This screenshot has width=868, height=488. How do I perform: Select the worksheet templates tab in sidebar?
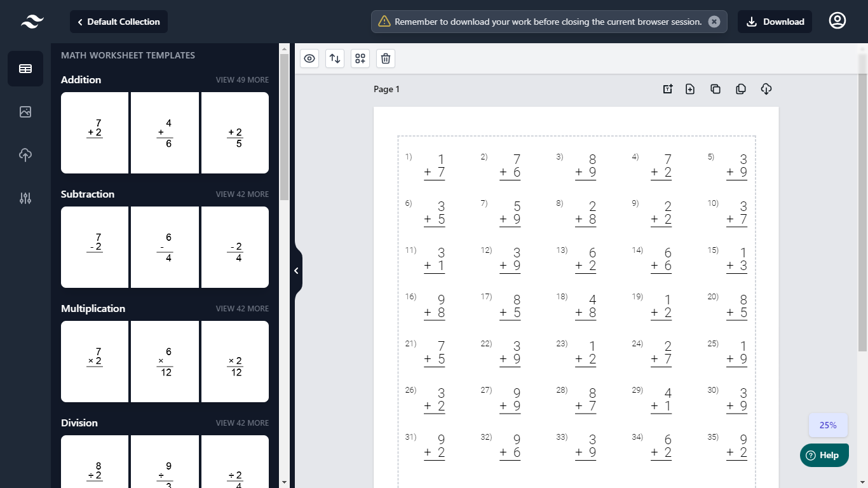(x=25, y=69)
